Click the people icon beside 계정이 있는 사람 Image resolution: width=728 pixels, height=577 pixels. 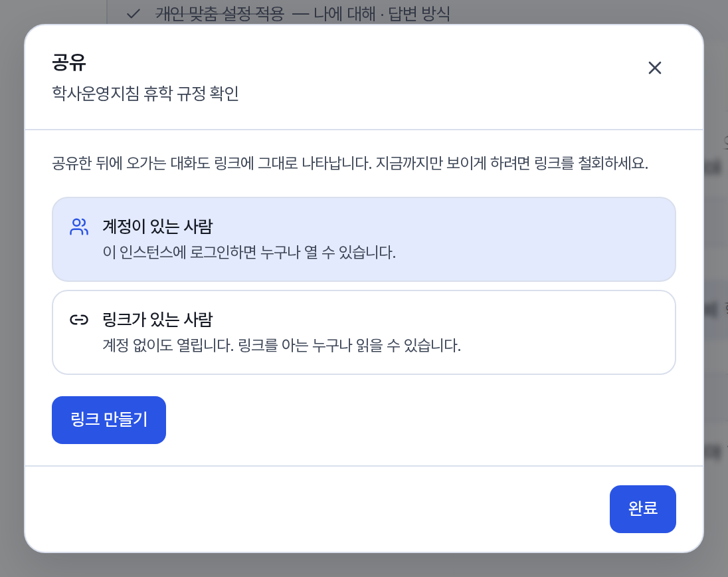coord(79,227)
